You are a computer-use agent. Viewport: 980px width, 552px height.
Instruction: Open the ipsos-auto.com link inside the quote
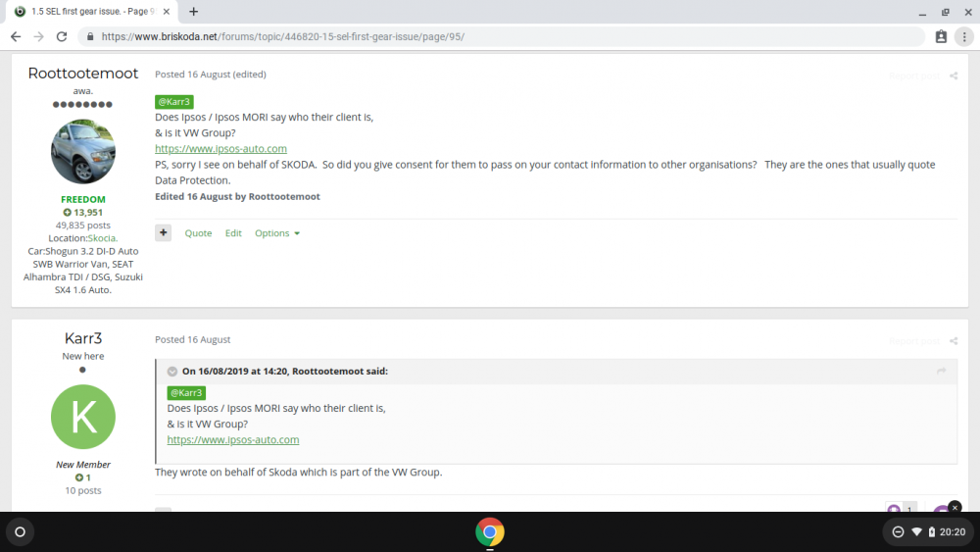[233, 439]
